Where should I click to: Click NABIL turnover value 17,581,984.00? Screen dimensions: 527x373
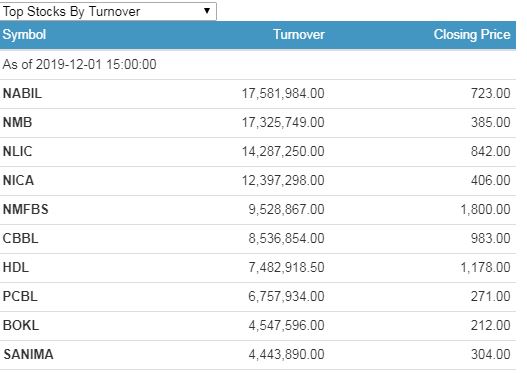tap(283, 93)
